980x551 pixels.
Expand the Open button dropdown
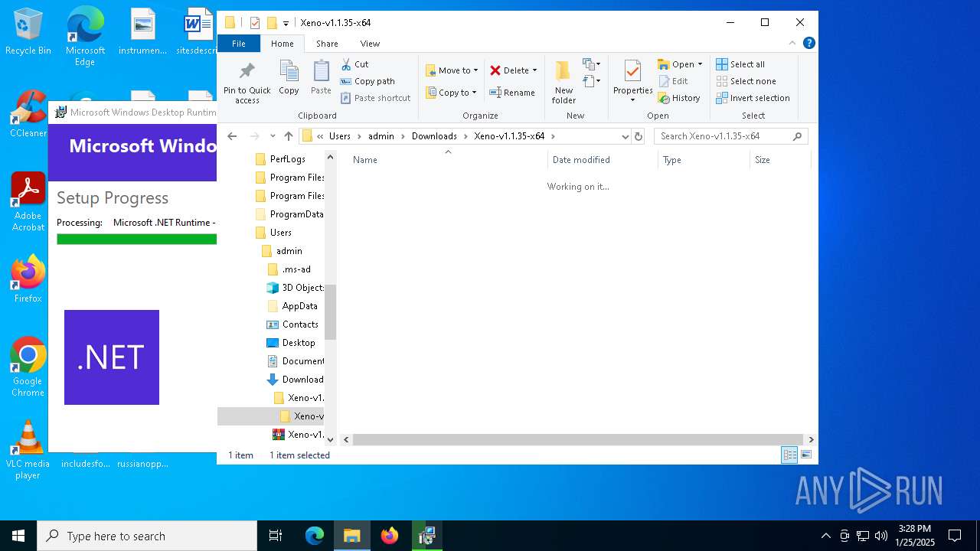[700, 64]
